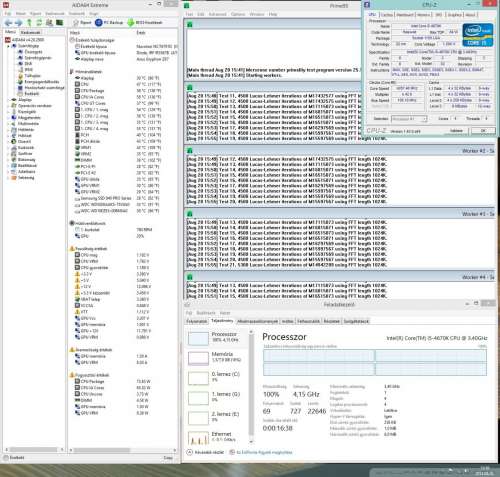Click the AIDA64 Extreme title bar icon

pyautogui.click(x=6, y=5)
